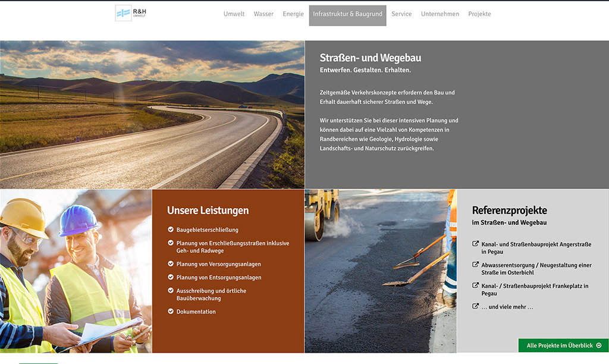This screenshot has width=609, height=364.
Task: Click the external link icon beside 'und viele mehr'
Action: click(x=475, y=306)
